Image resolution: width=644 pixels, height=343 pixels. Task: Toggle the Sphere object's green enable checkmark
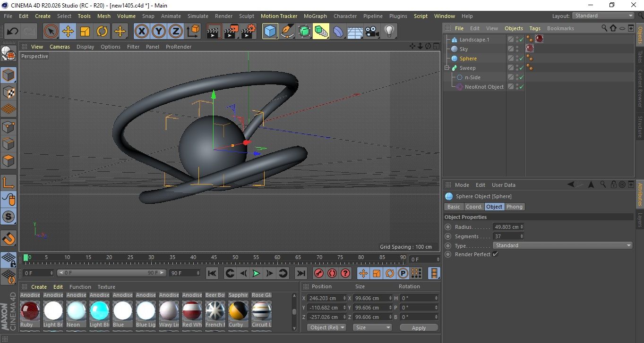click(521, 59)
